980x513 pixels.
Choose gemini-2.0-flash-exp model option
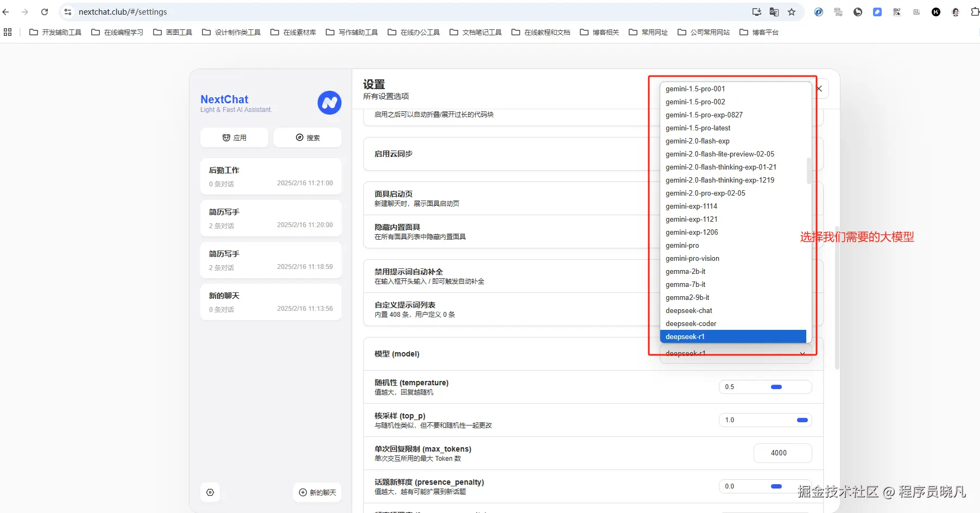pyautogui.click(x=733, y=141)
